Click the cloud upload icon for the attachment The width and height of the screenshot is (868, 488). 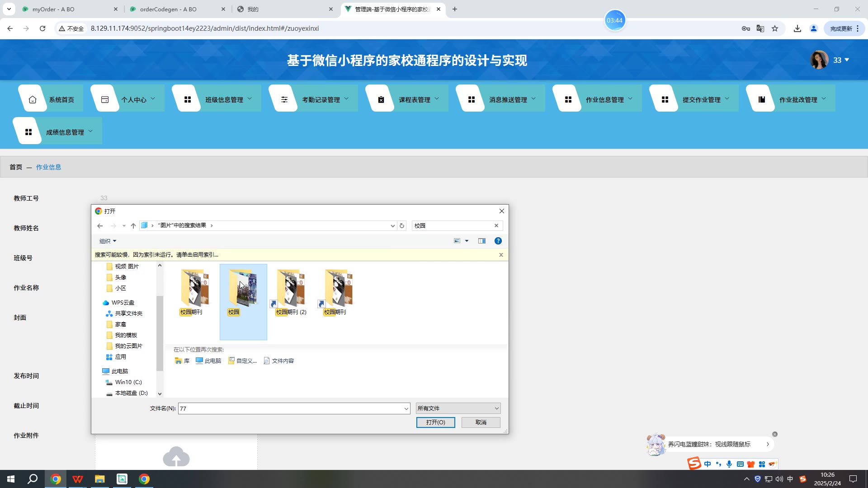click(x=176, y=457)
